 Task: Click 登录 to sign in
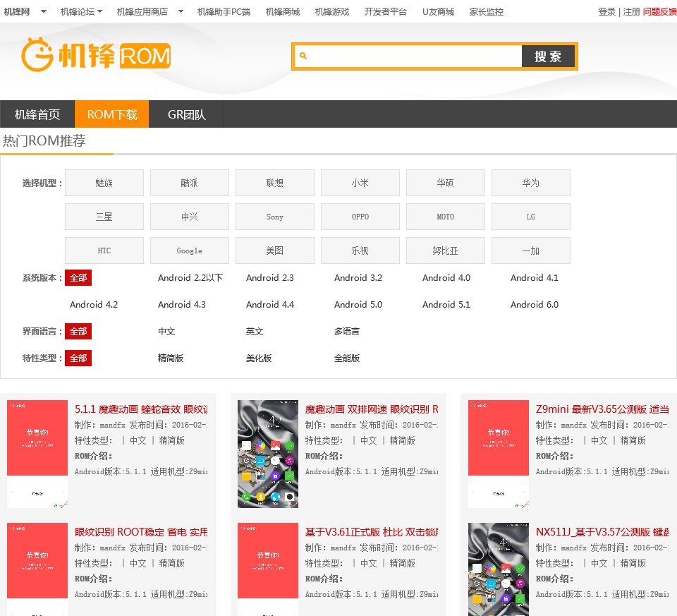(x=606, y=12)
